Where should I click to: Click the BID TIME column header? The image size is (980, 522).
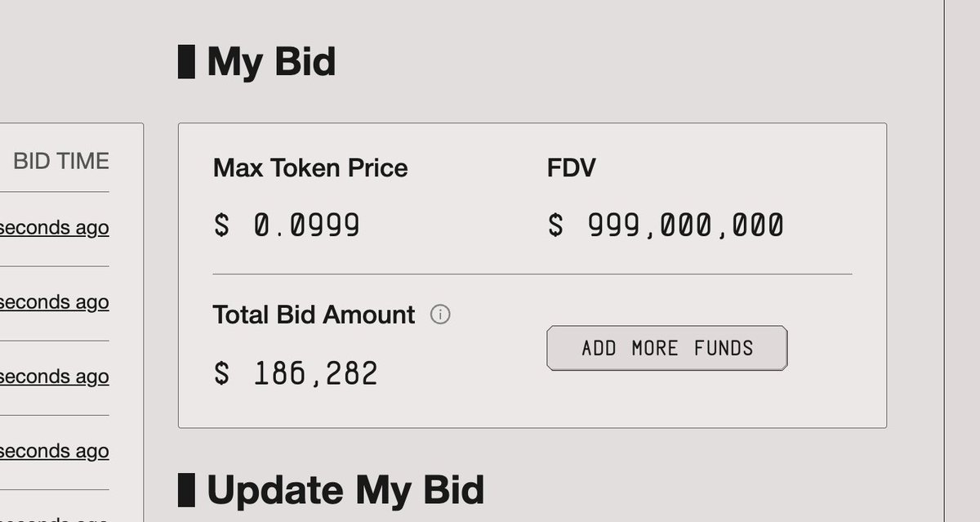61,161
